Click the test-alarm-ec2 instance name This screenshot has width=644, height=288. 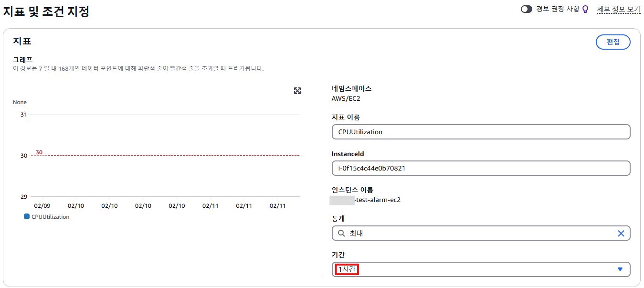(378, 200)
